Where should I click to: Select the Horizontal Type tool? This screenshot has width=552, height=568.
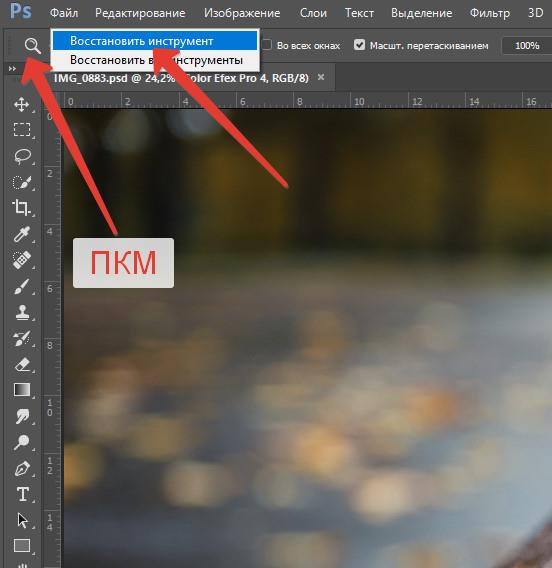[22, 494]
